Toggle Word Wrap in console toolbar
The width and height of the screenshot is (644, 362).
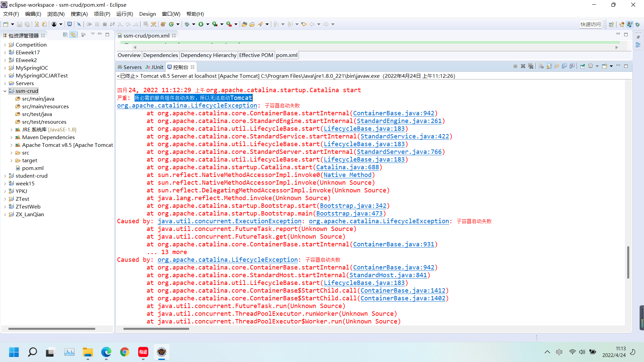[556, 66]
